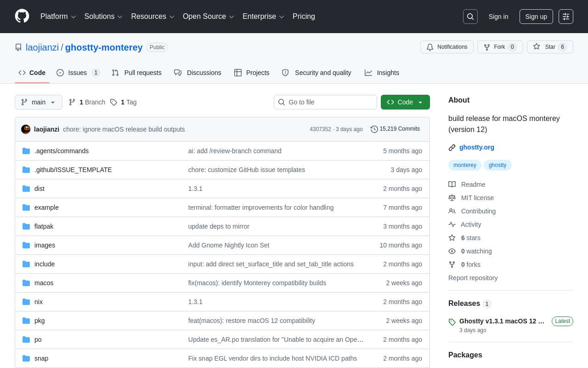Expand the Resources menu
Image resolution: width=588 pixels, height=368 pixels.
click(x=153, y=17)
